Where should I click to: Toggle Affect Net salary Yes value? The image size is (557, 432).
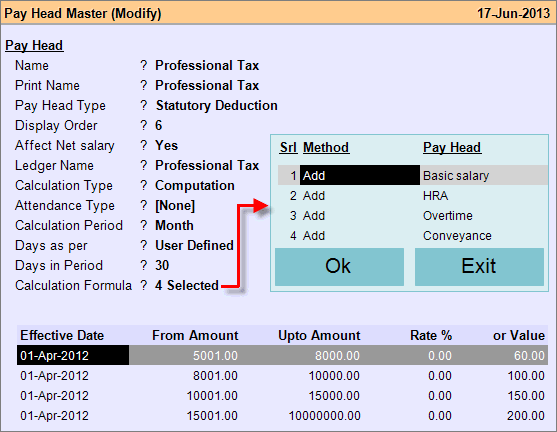point(166,145)
